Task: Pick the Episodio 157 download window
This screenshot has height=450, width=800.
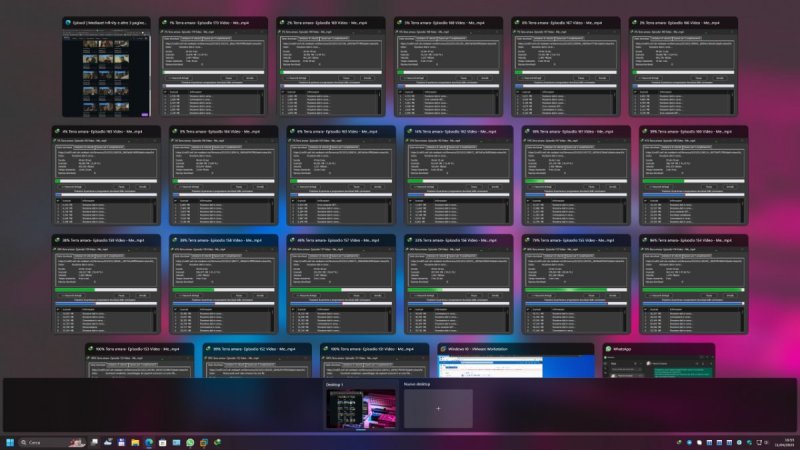Action: click(341, 285)
